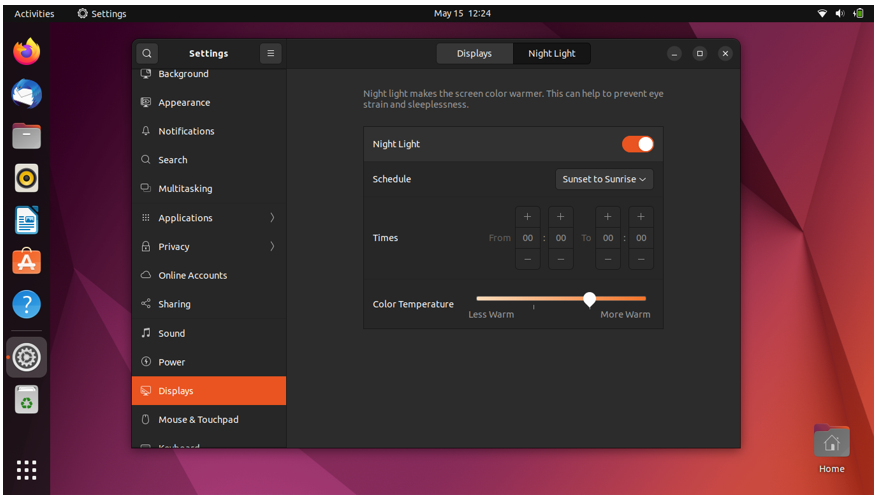Decrease the From minutes with minus

point(560,259)
